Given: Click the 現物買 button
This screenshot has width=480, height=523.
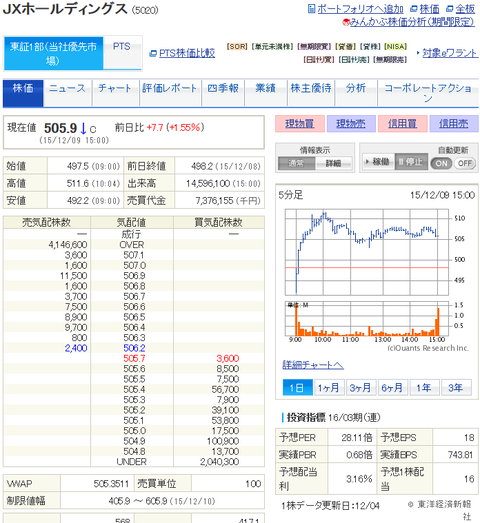Looking at the screenshot, I should pyautogui.click(x=300, y=124).
